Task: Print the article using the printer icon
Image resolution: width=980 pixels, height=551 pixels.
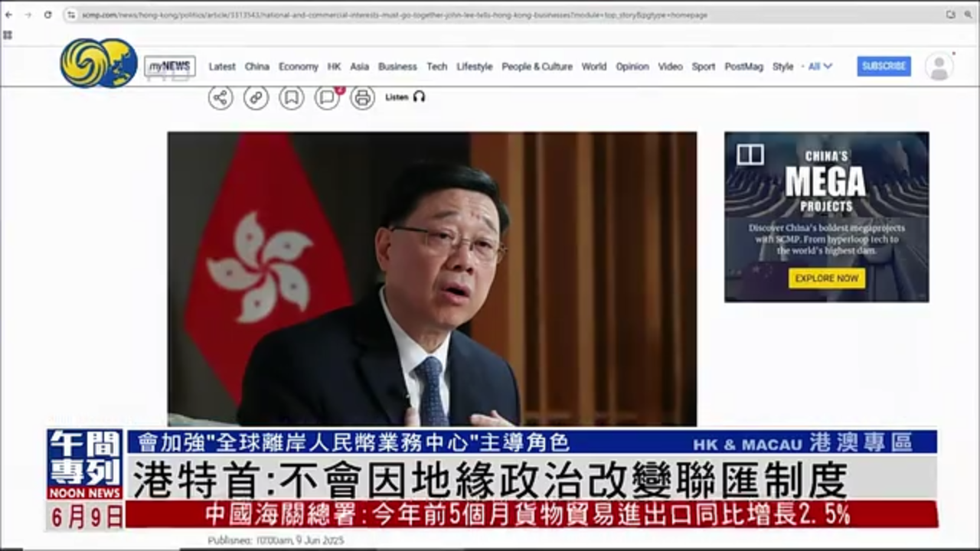Action: [361, 97]
